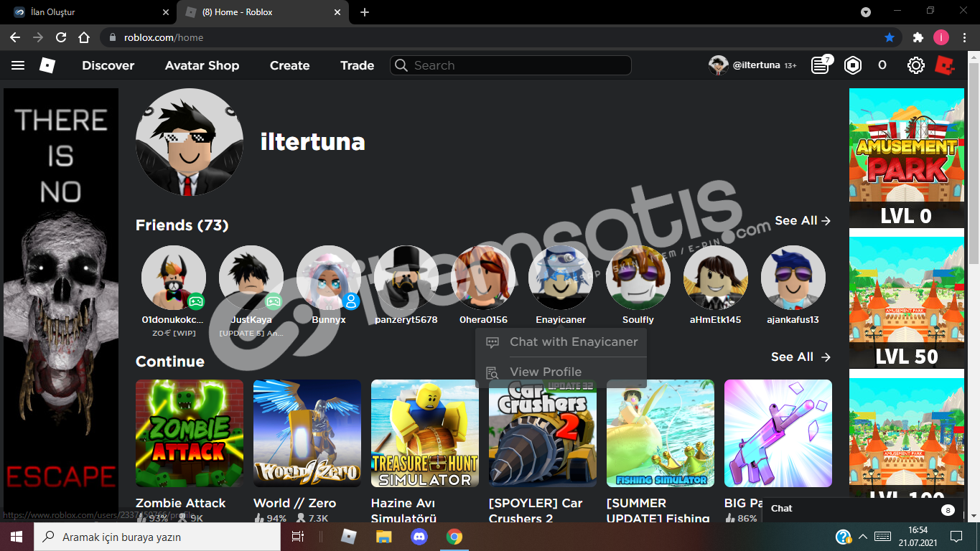Open Chrome from the taskbar
The width and height of the screenshot is (980, 551).
coord(454,537)
